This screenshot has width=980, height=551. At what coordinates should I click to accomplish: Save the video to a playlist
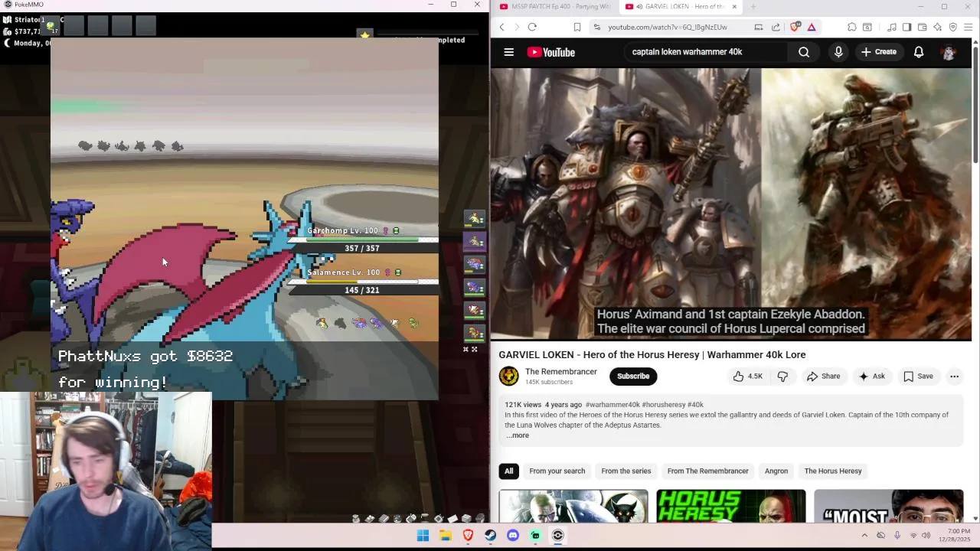(x=918, y=376)
